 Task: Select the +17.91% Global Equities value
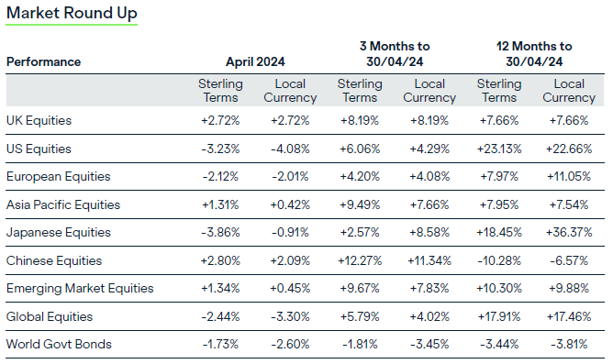point(499,316)
